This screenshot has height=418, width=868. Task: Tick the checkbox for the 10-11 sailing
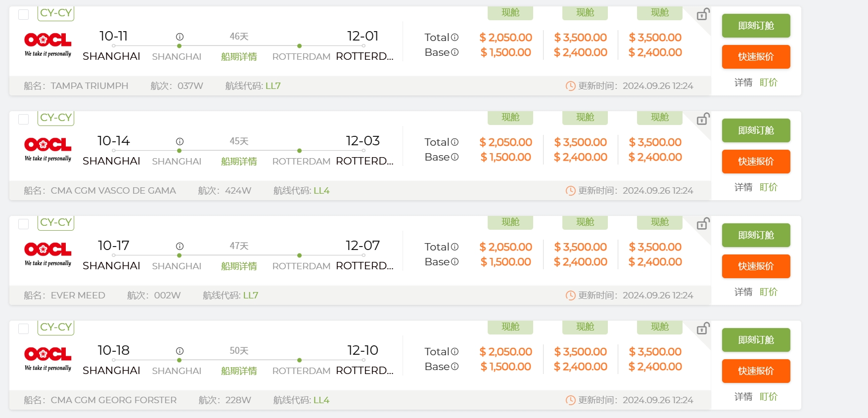(x=23, y=14)
